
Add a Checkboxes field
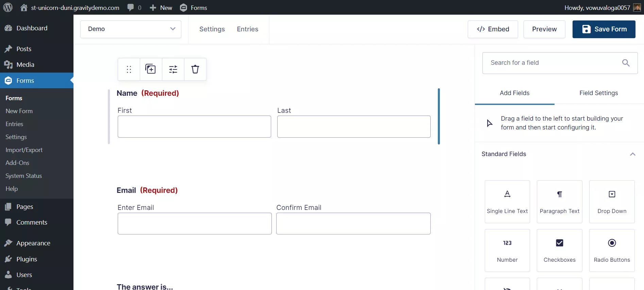click(x=559, y=250)
